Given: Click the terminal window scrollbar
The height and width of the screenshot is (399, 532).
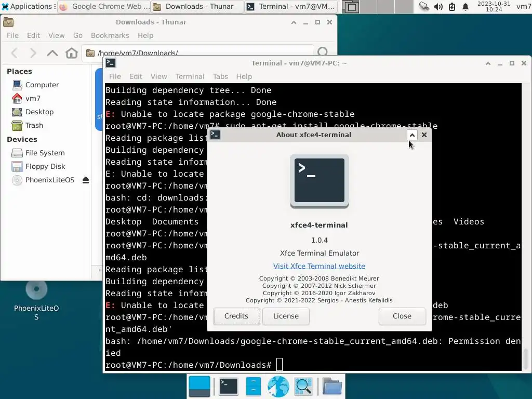Looking at the screenshot, I should click(526, 360).
